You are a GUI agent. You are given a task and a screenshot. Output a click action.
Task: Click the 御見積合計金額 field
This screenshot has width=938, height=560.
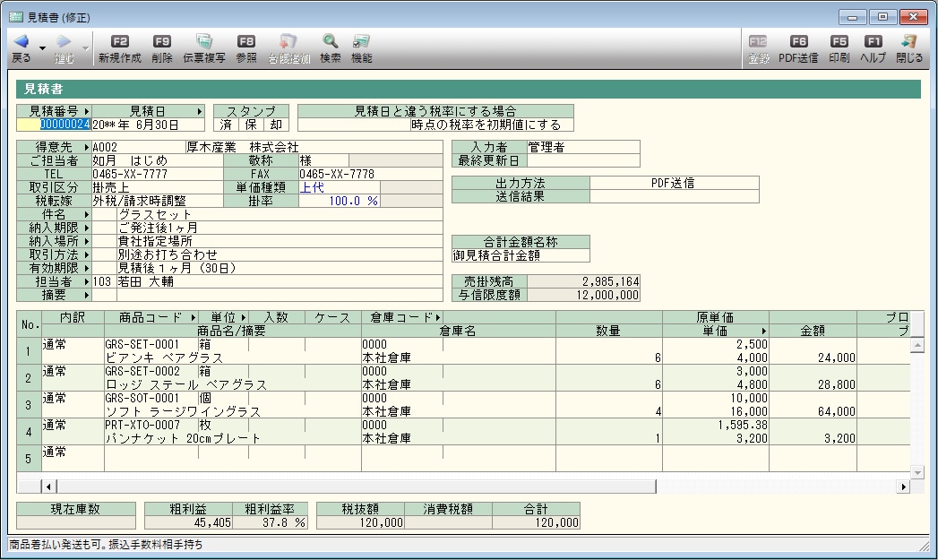pyautogui.click(x=521, y=255)
